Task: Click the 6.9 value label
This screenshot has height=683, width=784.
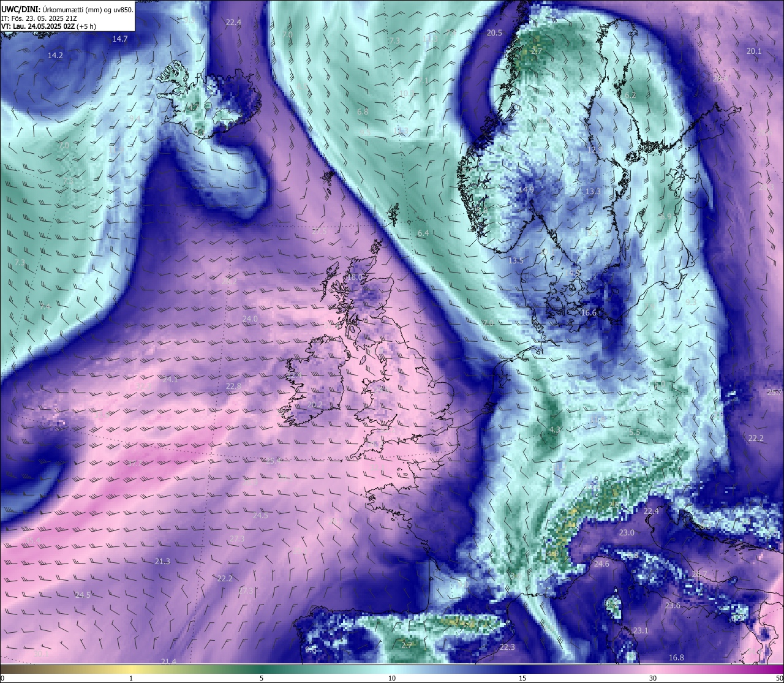Action: pos(666,217)
